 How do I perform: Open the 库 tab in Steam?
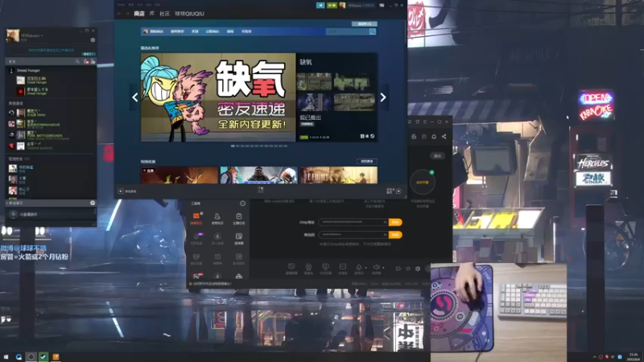click(x=151, y=14)
